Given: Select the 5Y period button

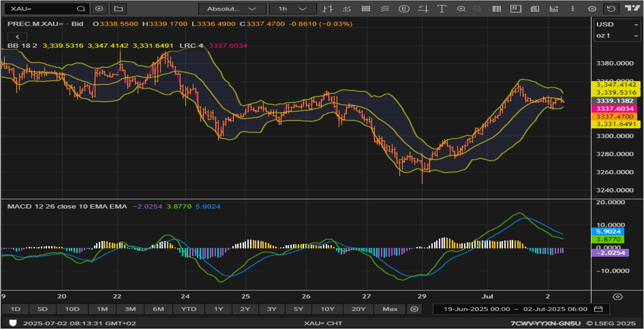Looking at the screenshot, I should pos(298,309).
